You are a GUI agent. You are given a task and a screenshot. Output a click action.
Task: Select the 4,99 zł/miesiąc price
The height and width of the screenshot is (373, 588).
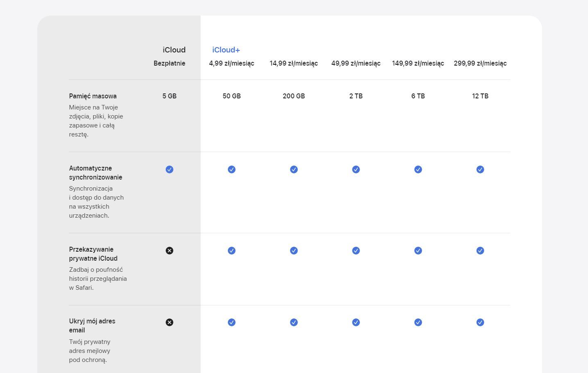point(232,63)
